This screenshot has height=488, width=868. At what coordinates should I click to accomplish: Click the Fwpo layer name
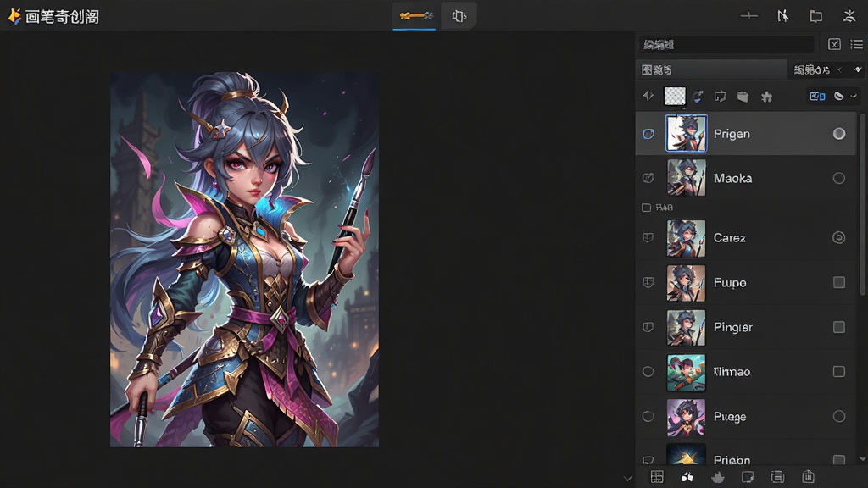(x=730, y=283)
